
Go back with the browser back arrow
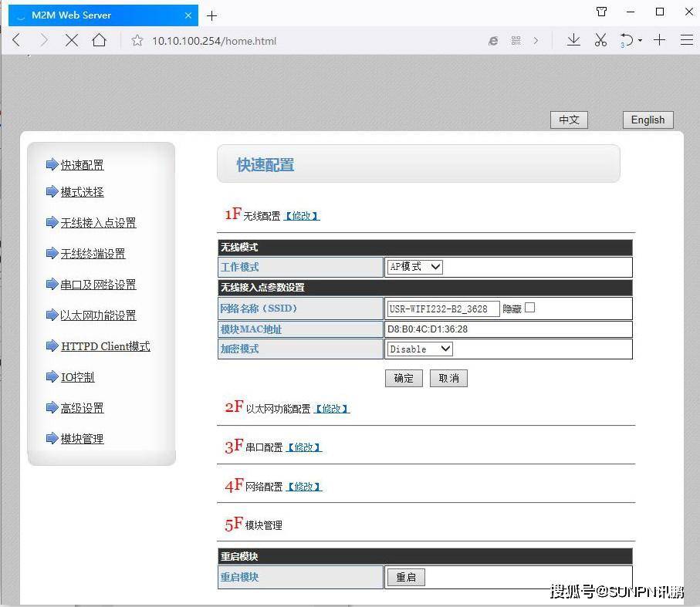coord(16,40)
